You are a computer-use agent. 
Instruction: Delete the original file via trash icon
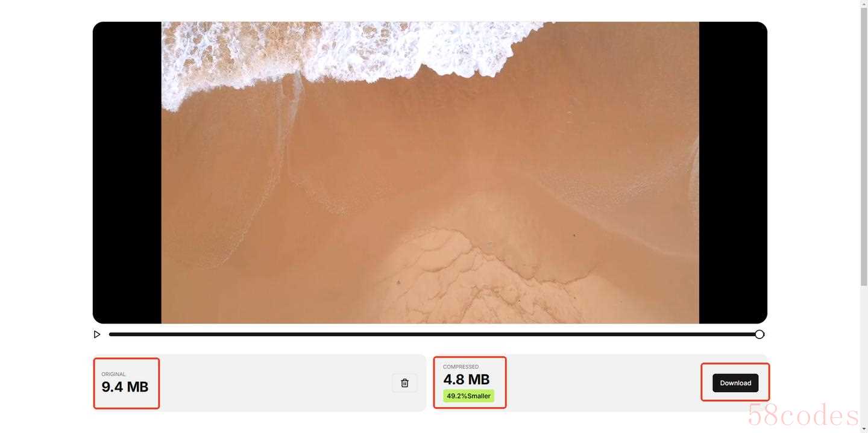click(x=404, y=383)
